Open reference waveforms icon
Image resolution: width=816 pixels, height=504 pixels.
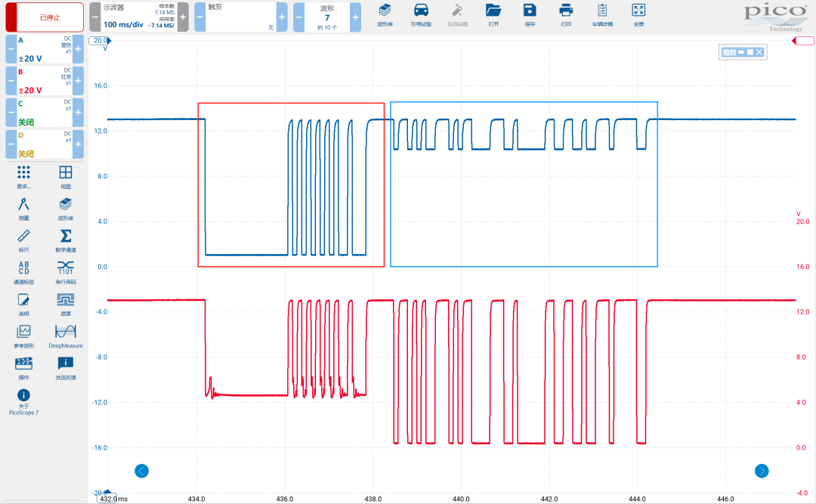point(23,336)
